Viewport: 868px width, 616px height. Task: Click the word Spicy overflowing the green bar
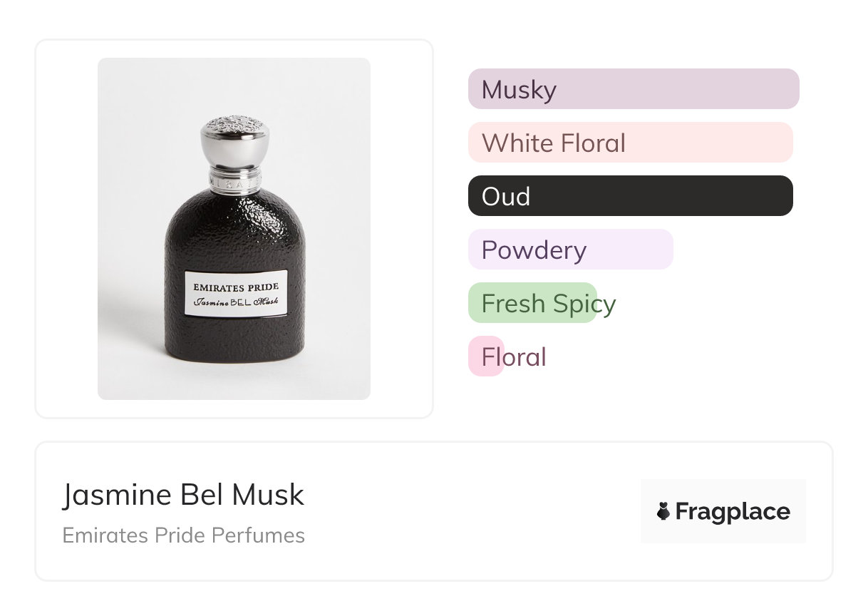tap(584, 304)
